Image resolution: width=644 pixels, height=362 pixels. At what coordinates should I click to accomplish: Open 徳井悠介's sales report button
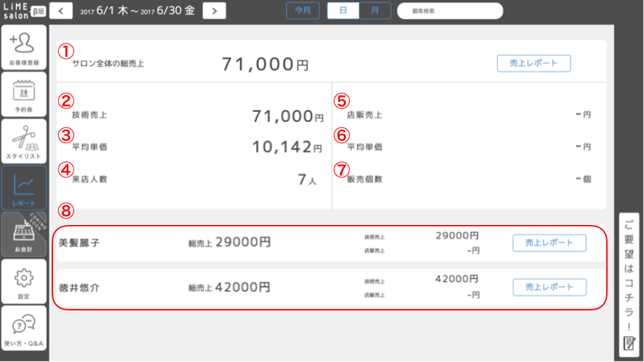point(549,287)
